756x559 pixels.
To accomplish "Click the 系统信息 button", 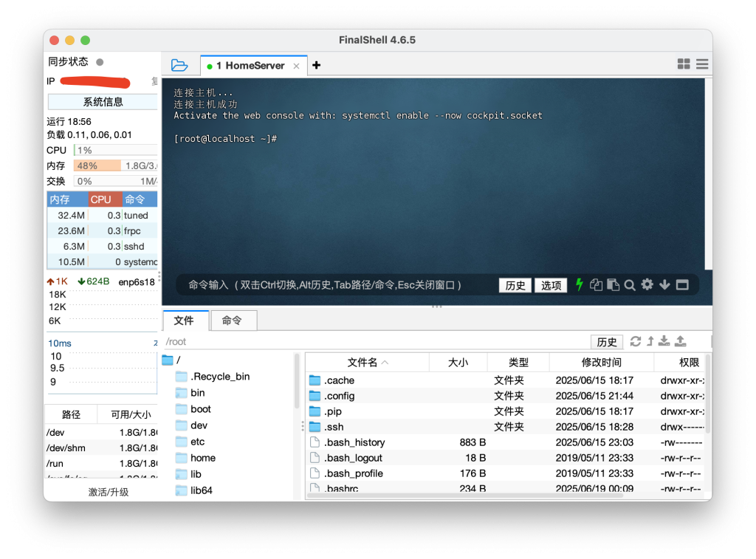I will [103, 102].
